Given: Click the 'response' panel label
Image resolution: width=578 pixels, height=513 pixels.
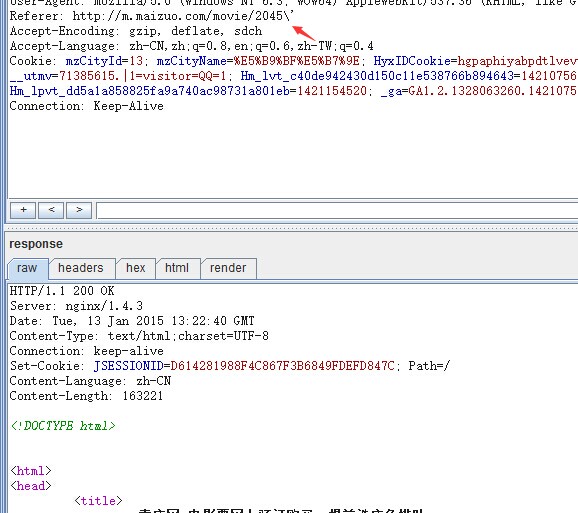Looking at the screenshot, I should pyautogui.click(x=36, y=244).
